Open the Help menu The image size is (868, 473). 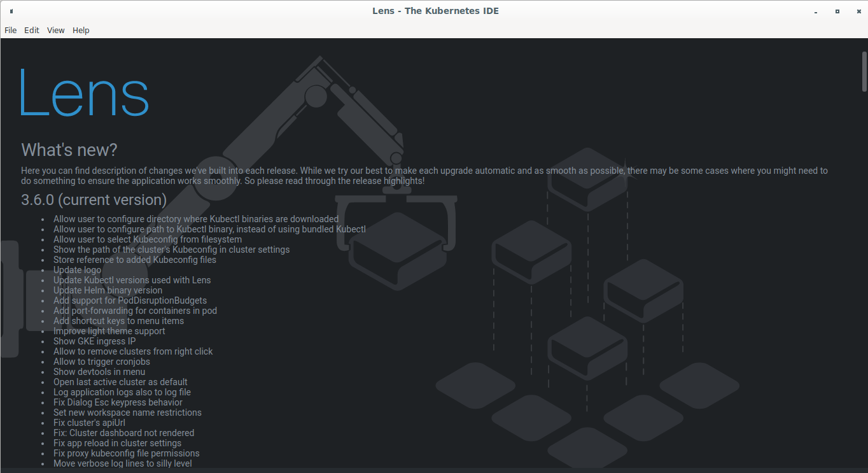(x=81, y=30)
